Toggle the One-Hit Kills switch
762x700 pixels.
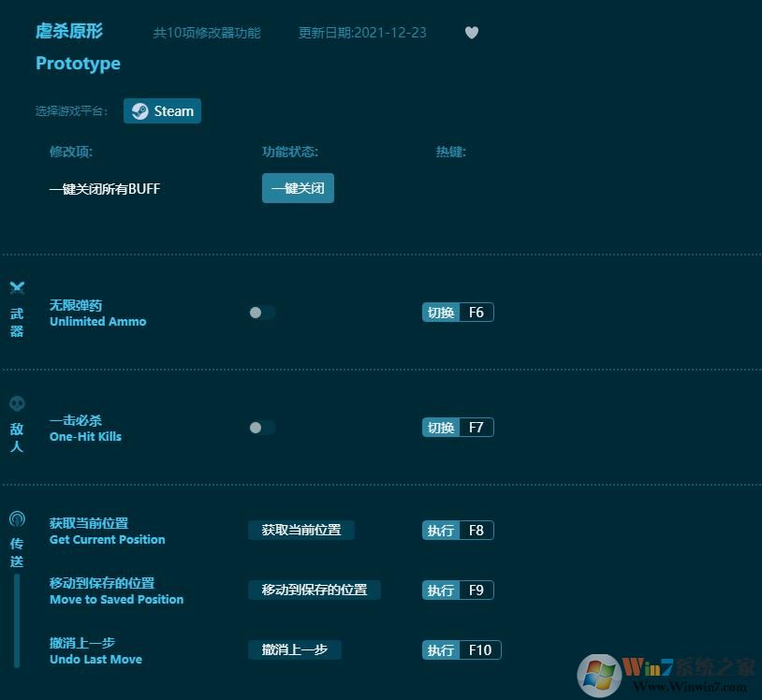tap(262, 428)
